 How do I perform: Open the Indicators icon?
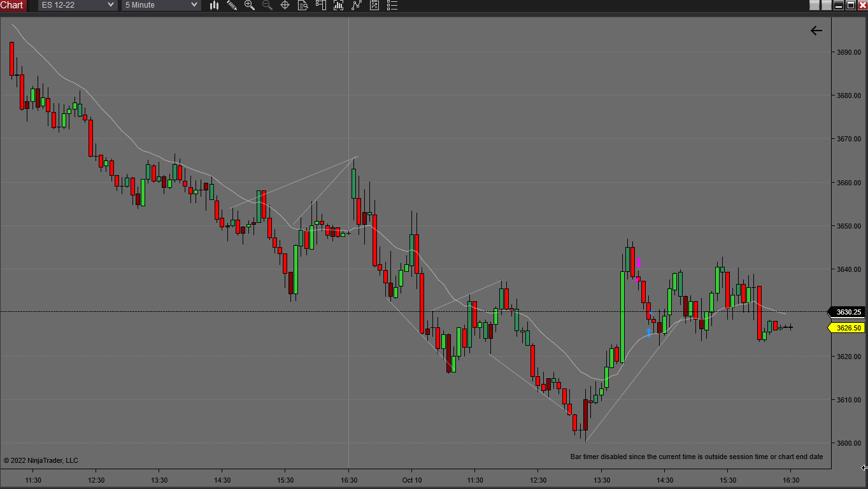[357, 5]
